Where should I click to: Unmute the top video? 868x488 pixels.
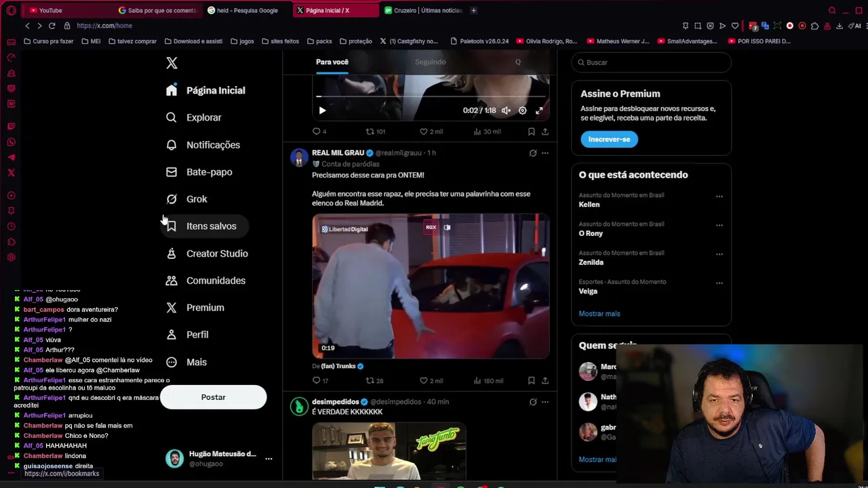pyautogui.click(x=506, y=110)
